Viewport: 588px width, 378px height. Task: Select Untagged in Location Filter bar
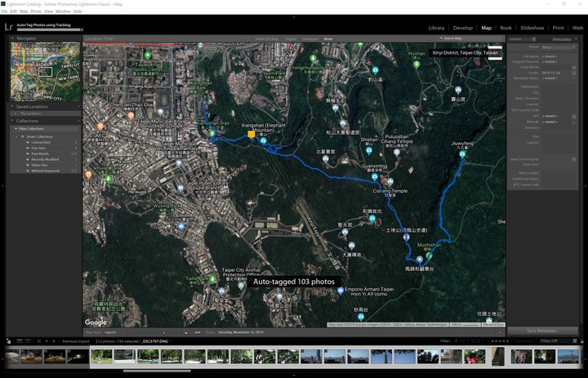click(x=310, y=38)
